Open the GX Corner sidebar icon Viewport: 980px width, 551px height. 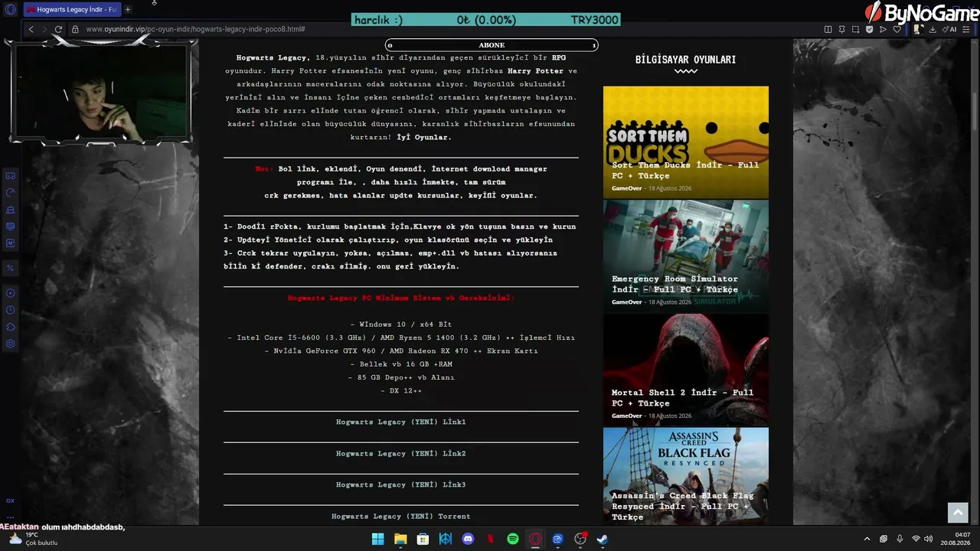pyautogui.click(x=10, y=500)
